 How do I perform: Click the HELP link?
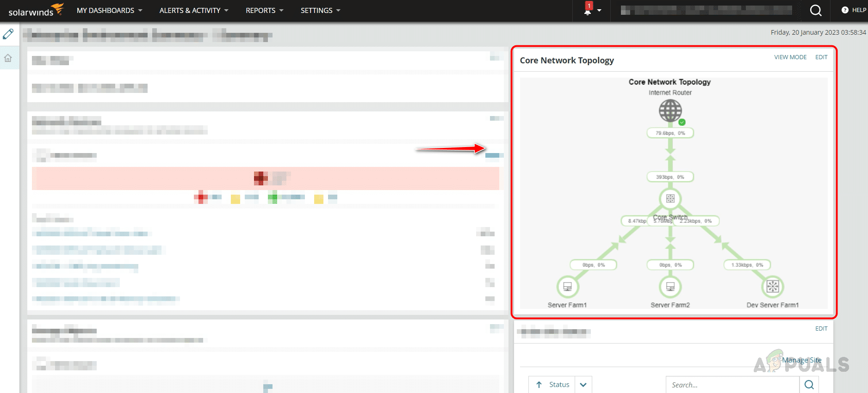point(859,10)
